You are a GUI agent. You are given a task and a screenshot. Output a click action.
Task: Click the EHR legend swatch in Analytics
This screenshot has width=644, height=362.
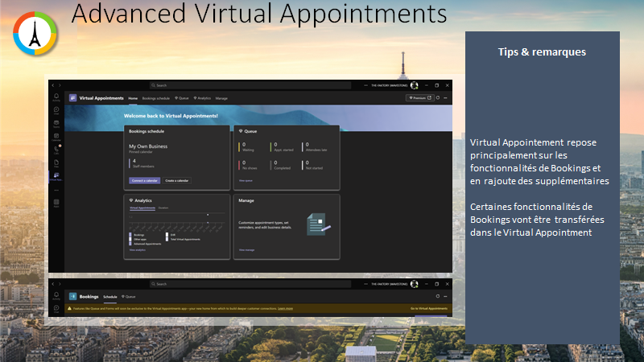[167, 235]
